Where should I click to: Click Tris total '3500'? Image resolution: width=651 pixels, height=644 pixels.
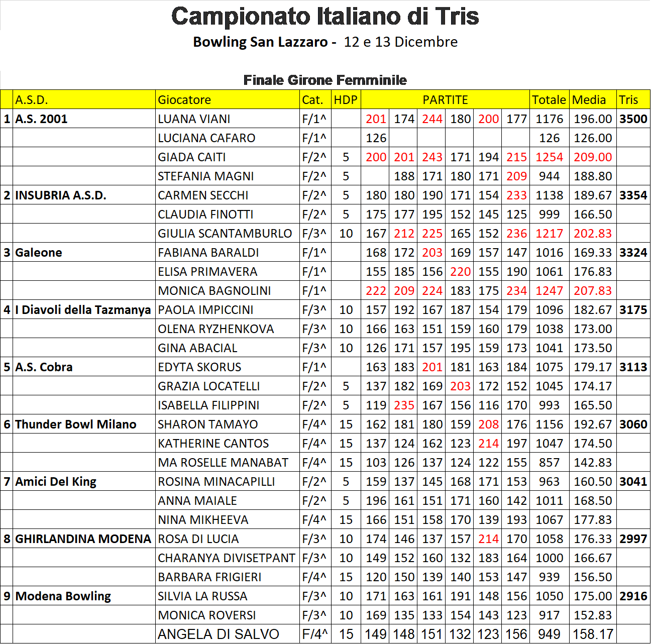click(x=633, y=119)
